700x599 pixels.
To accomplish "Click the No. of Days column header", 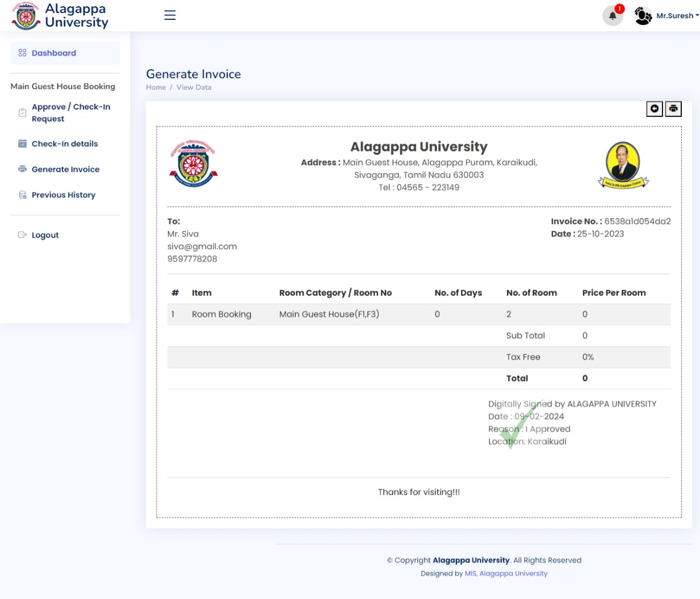I will (x=458, y=293).
